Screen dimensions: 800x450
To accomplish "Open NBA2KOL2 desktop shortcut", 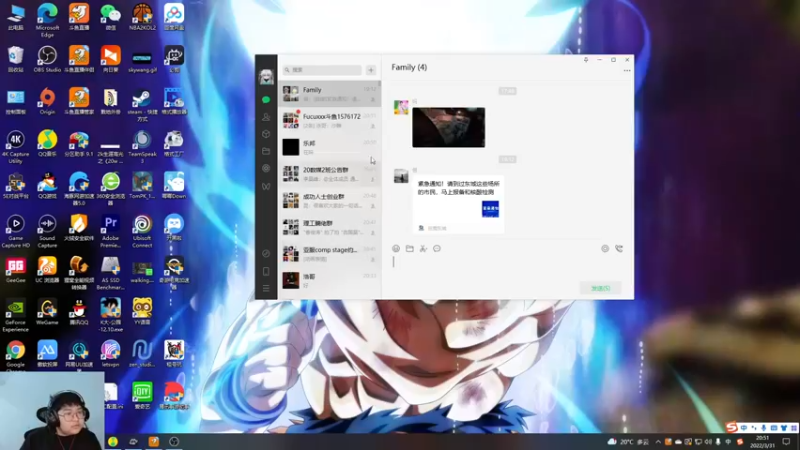I will point(142,17).
